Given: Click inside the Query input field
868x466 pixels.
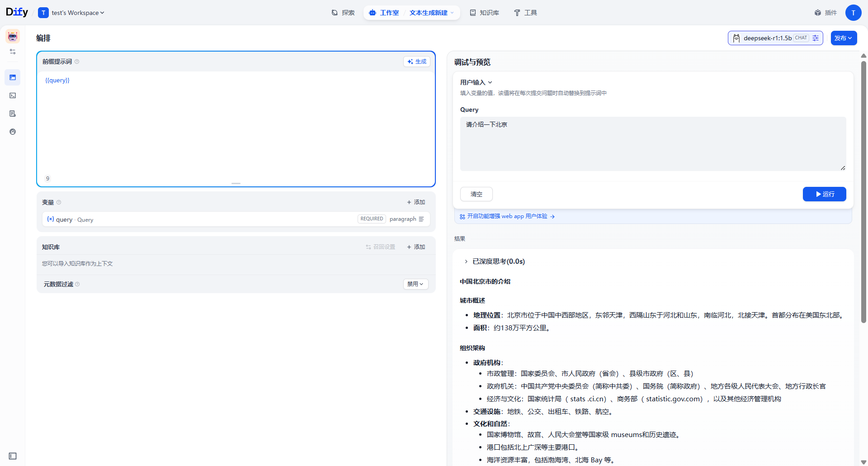Looking at the screenshot, I should [652, 143].
